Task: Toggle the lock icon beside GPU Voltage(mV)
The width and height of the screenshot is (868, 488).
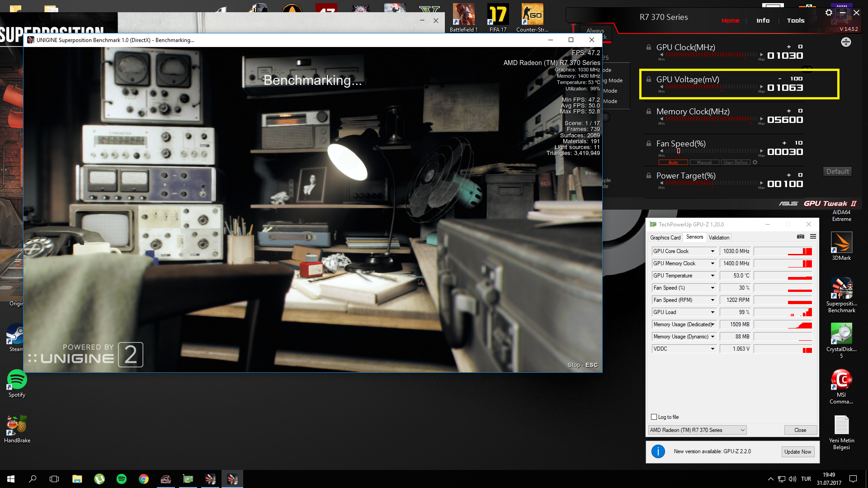Action: 649,80
